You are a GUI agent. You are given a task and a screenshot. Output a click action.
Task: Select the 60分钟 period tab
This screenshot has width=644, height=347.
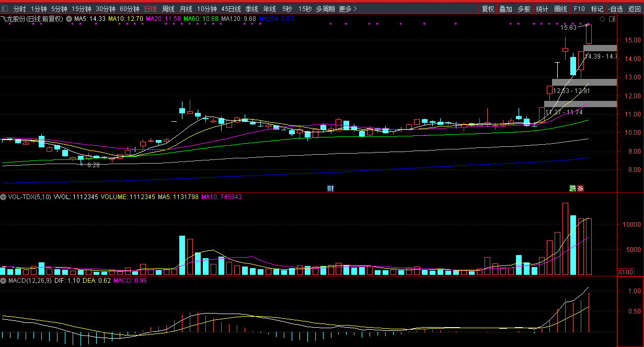129,9
